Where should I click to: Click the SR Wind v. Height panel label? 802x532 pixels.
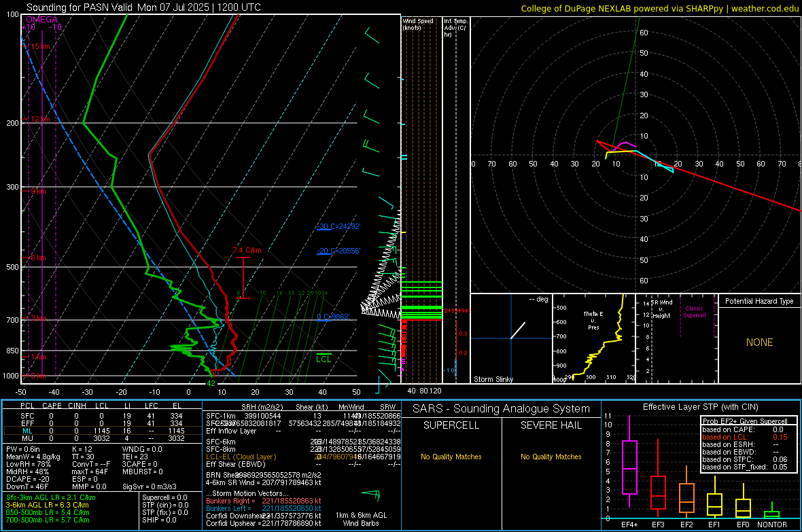click(x=661, y=309)
